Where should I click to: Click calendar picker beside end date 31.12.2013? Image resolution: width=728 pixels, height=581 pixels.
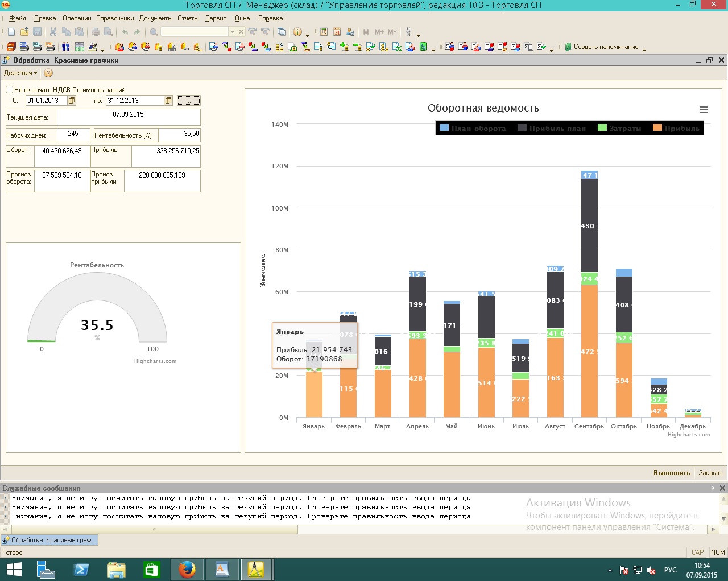pyautogui.click(x=168, y=101)
